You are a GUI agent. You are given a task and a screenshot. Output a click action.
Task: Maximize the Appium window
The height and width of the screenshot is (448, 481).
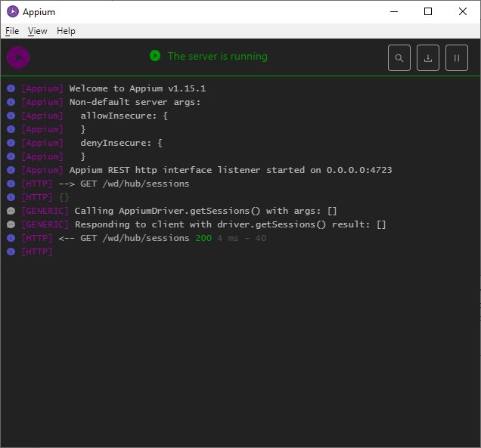(x=428, y=11)
